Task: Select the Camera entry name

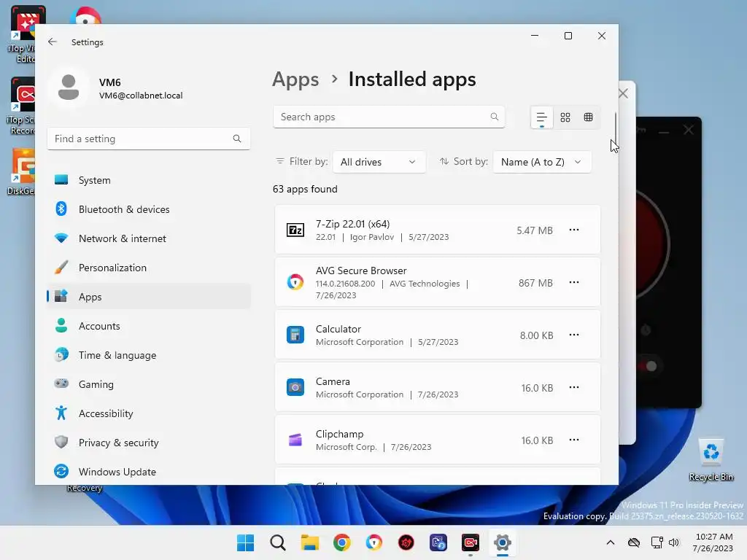Action: pyautogui.click(x=333, y=381)
